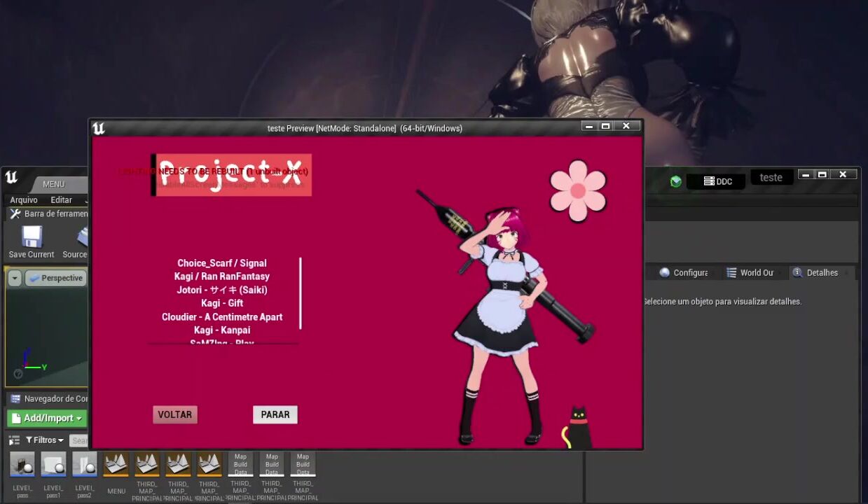Open the Arquivo menu

click(24, 200)
